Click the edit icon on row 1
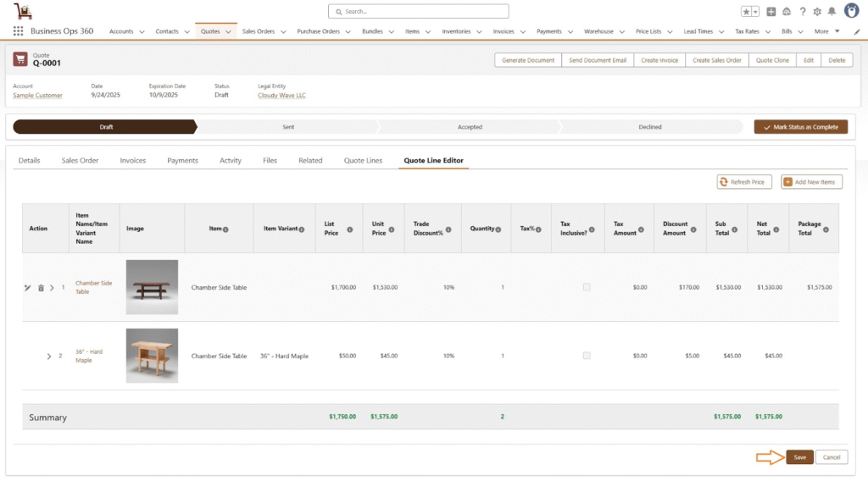The width and height of the screenshot is (868, 481). [x=27, y=288]
